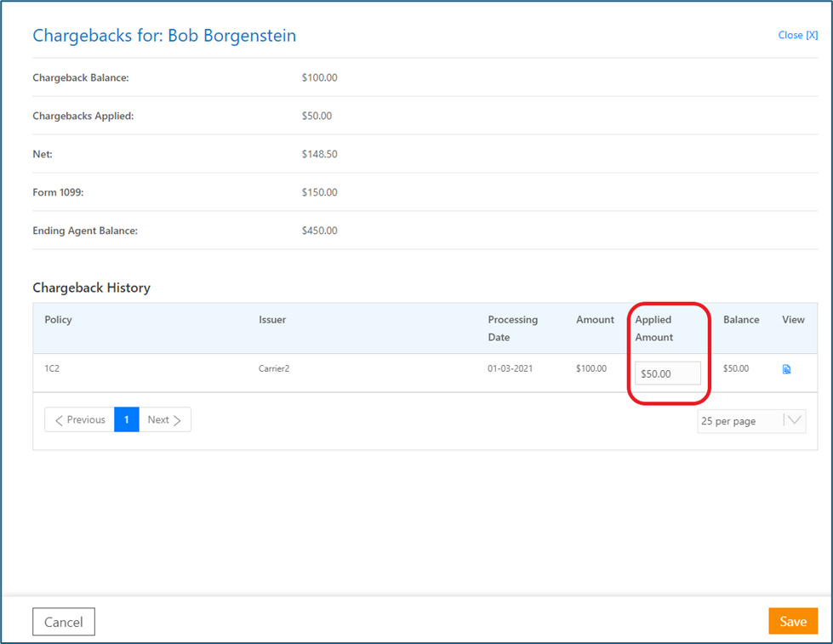Select the $50.00 balance cell in table
Viewport: 833px width, 644px height.
pyautogui.click(x=736, y=368)
